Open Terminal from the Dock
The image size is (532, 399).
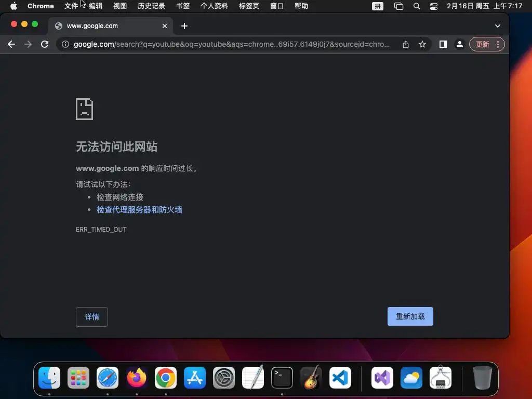click(282, 378)
